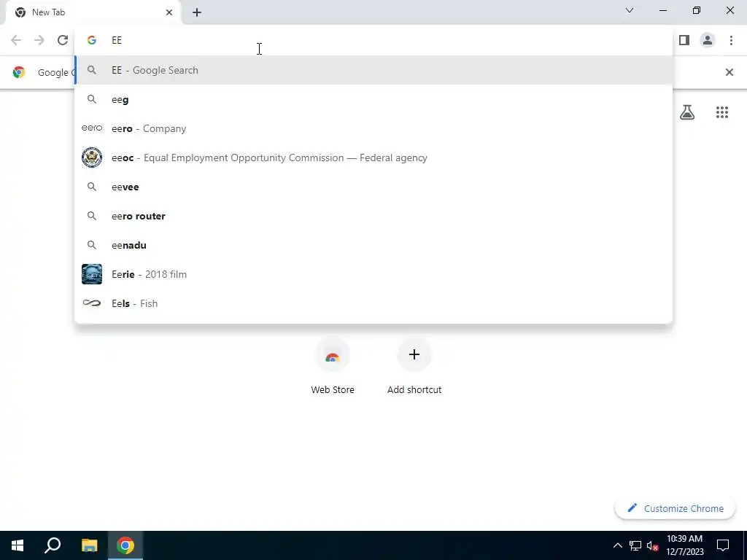Click the Chrome logo in infobar

[19, 72]
